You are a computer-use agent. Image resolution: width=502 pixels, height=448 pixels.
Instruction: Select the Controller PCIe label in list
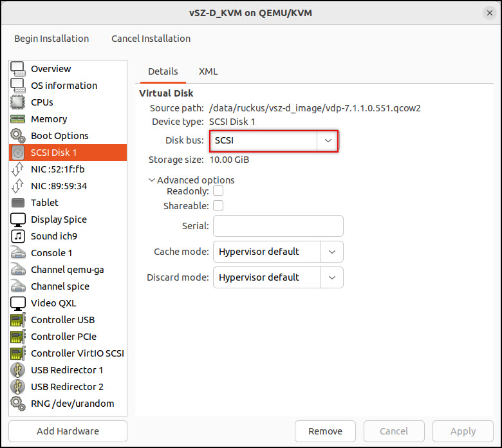tap(64, 337)
